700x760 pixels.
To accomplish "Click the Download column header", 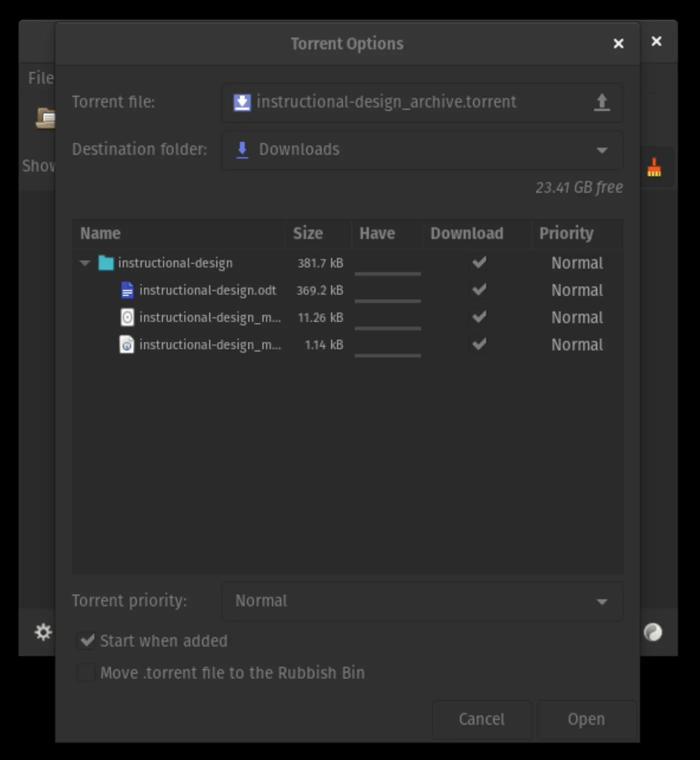I will pos(476,234).
